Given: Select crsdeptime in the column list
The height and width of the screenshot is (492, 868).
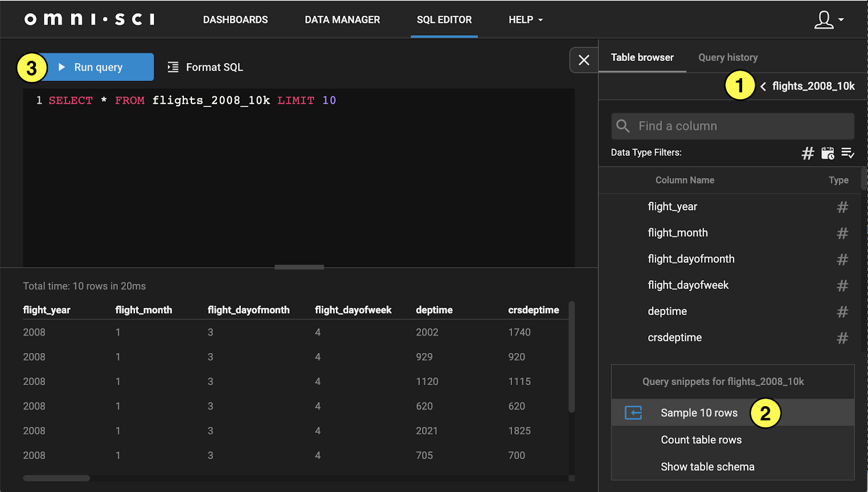Looking at the screenshot, I should point(675,337).
